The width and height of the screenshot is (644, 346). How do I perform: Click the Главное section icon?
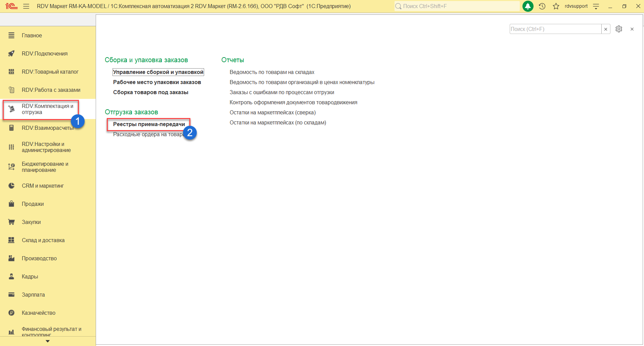tap(11, 35)
